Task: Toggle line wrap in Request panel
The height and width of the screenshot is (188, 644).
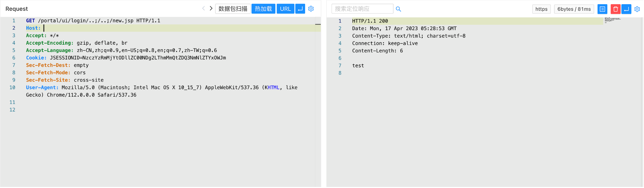Action: (300, 9)
